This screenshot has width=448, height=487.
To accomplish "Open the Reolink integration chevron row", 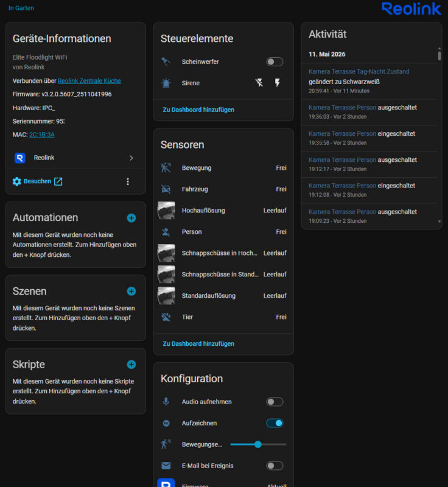I will [75, 158].
